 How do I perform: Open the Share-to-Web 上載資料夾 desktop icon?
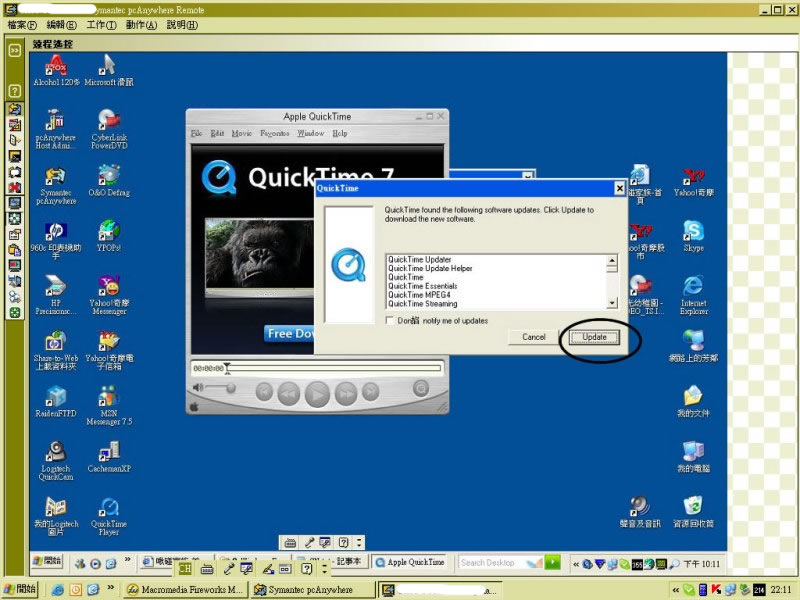pyautogui.click(x=56, y=350)
